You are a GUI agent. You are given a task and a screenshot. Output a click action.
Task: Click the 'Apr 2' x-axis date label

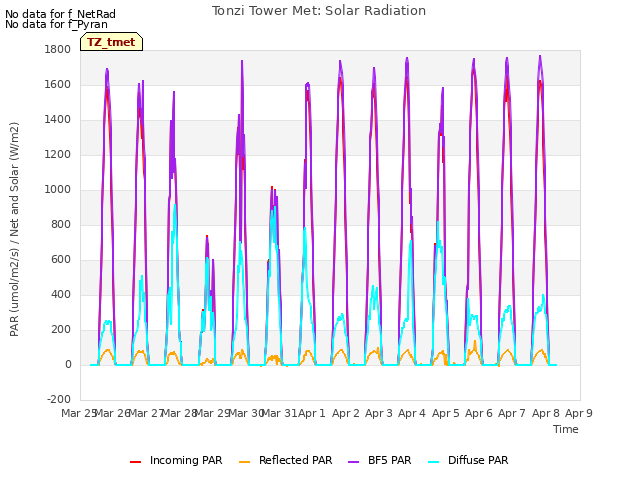(346, 413)
